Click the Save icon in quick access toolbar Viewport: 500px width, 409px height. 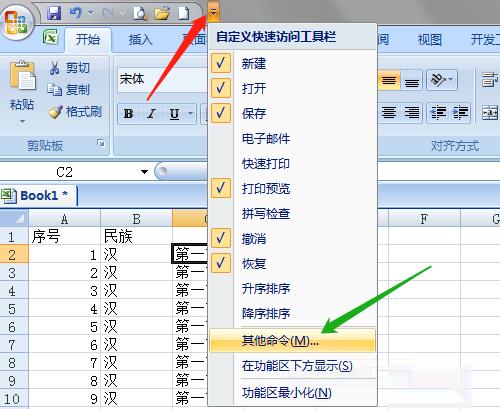pyautogui.click(x=54, y=13)
